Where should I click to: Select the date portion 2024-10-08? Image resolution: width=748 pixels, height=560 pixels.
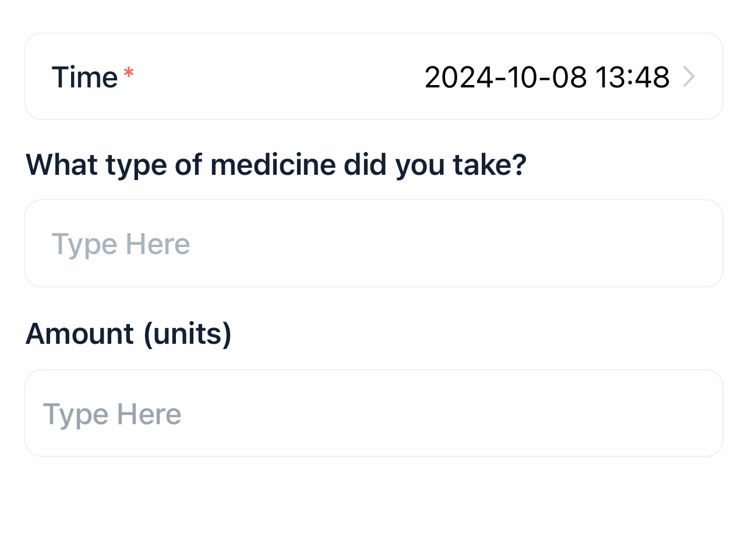click(x=506, y=77)
